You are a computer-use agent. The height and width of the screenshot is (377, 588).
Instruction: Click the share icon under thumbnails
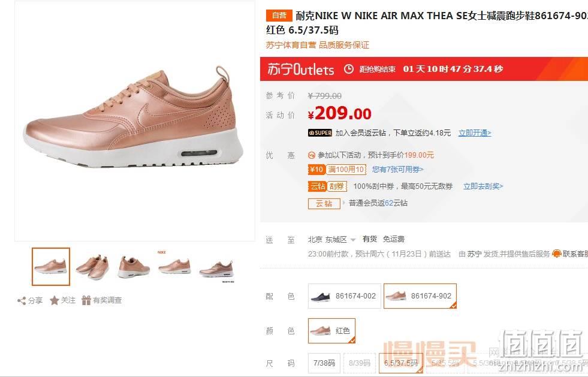pos(22,300)
